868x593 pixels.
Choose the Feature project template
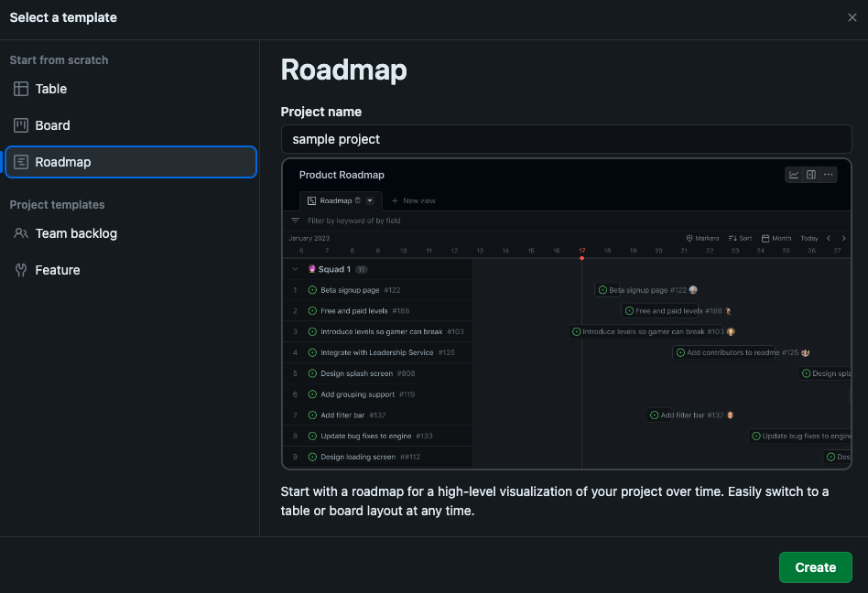tap(57, 270)
